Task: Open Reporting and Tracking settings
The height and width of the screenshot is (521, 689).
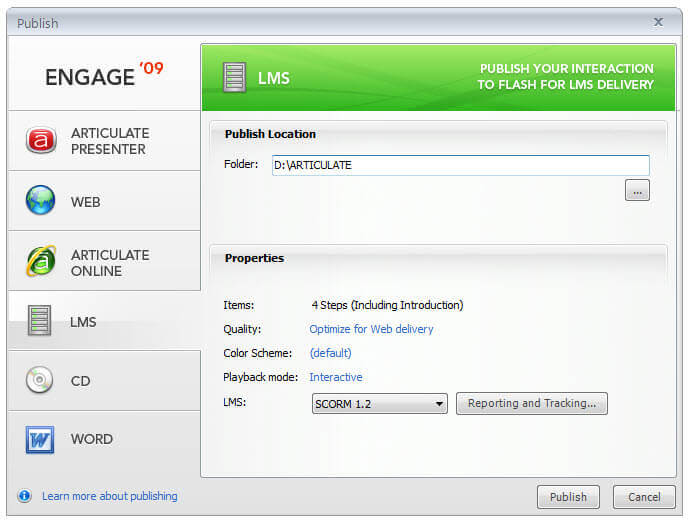Action: [532, 403]
